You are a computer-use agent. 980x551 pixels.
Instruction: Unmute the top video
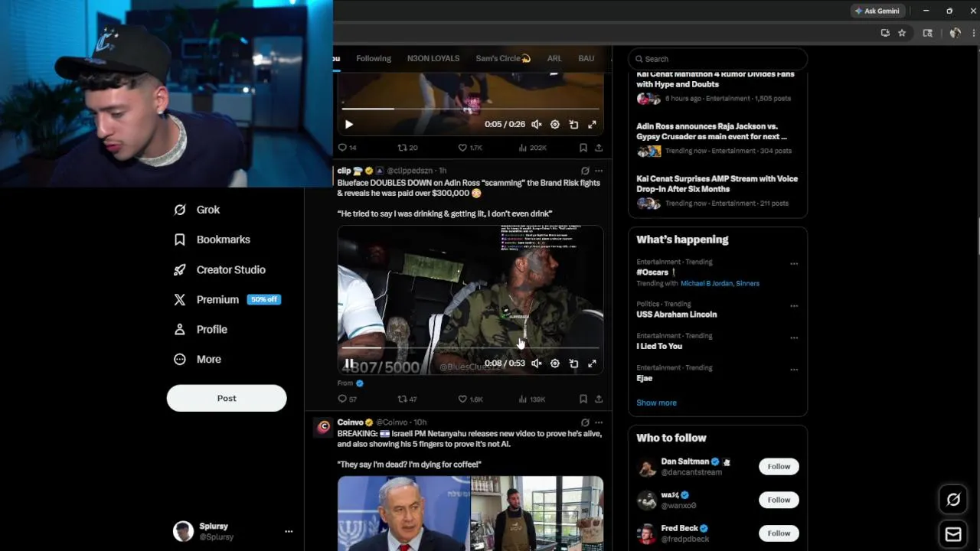click(x=537, y=124)
